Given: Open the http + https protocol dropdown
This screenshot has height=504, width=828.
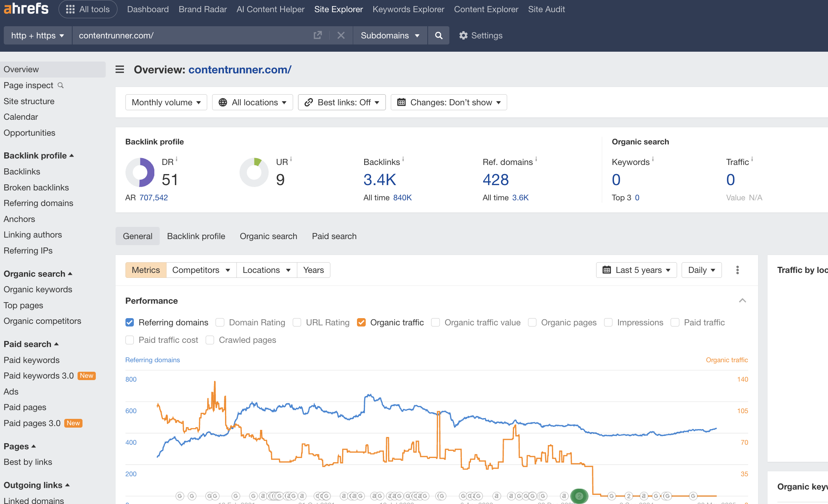Looking at the screenshot, I should tap(38, 35).
